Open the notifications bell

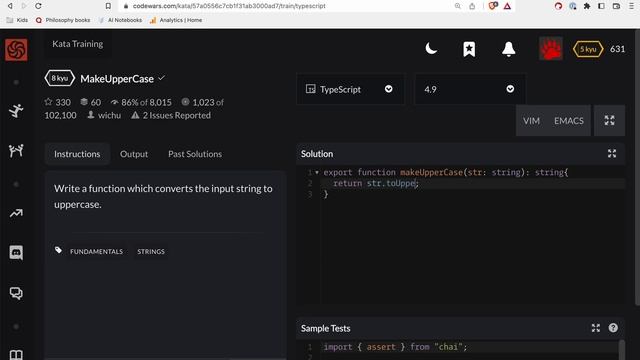[x=509, y=49]
